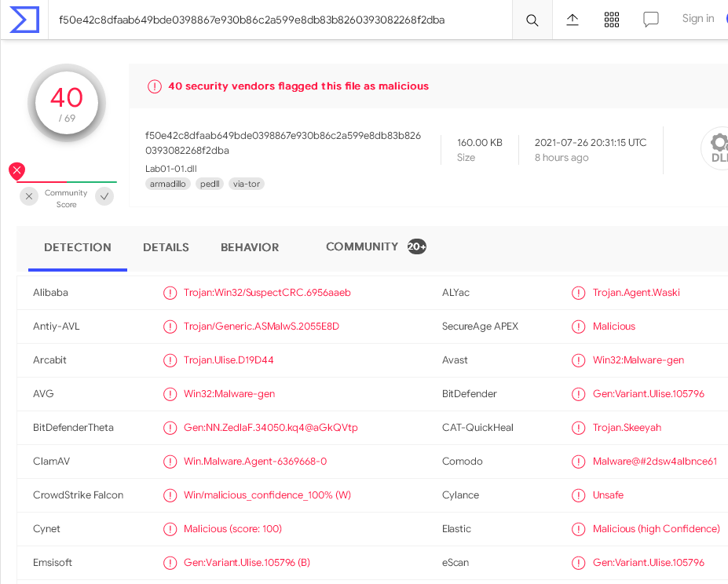
Task: Select the BitDefenderTheta vendor name
Action: click(x=73, y=428)
